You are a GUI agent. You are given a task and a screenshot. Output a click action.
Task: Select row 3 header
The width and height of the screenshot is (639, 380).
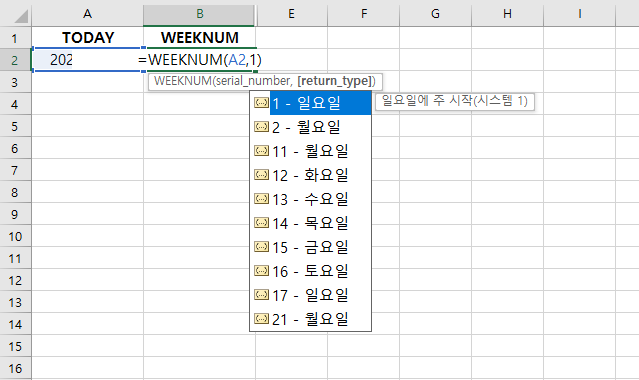click(15, 82)
